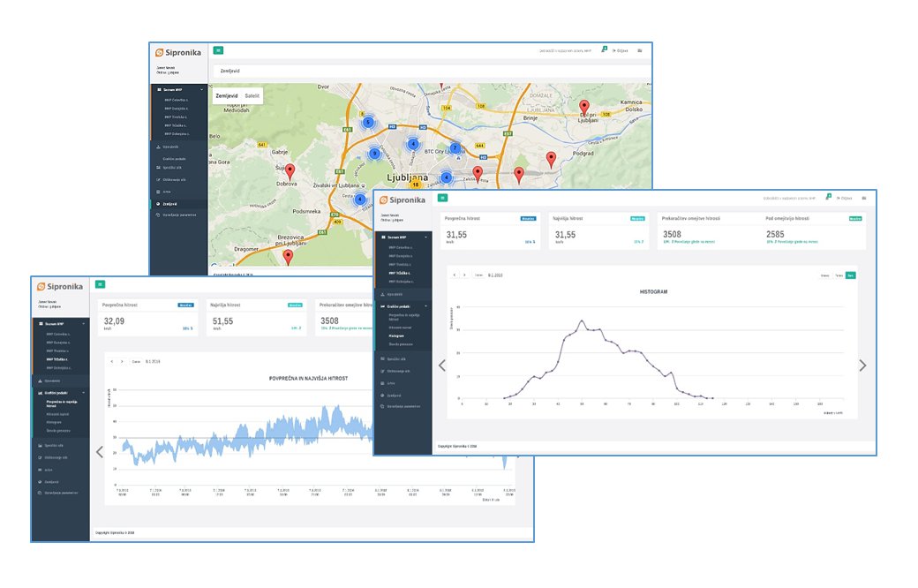The width and height of the screenshot is (918, 588).
Task: Click the blue cluster marker labeled 9
Action: tap(374, 154)
